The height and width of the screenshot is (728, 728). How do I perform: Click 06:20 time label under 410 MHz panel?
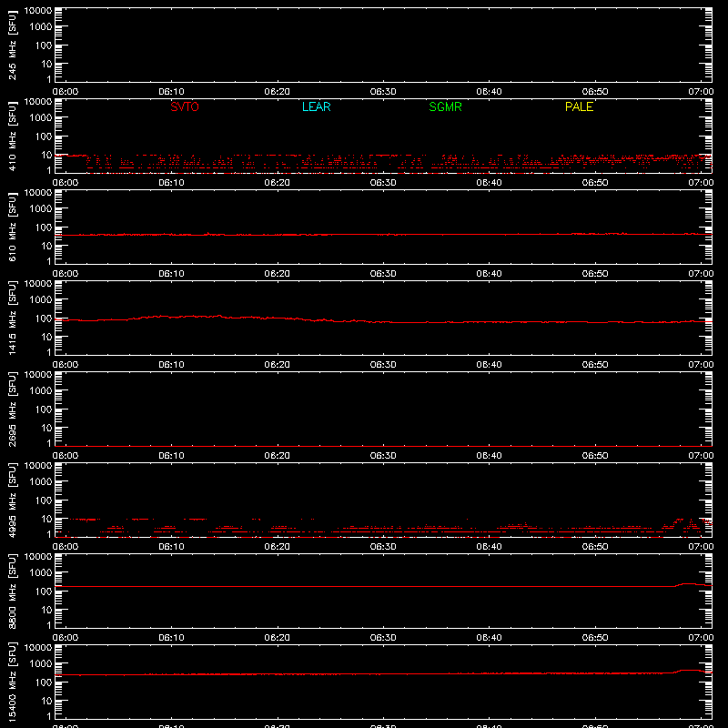[x=278, y=183]
